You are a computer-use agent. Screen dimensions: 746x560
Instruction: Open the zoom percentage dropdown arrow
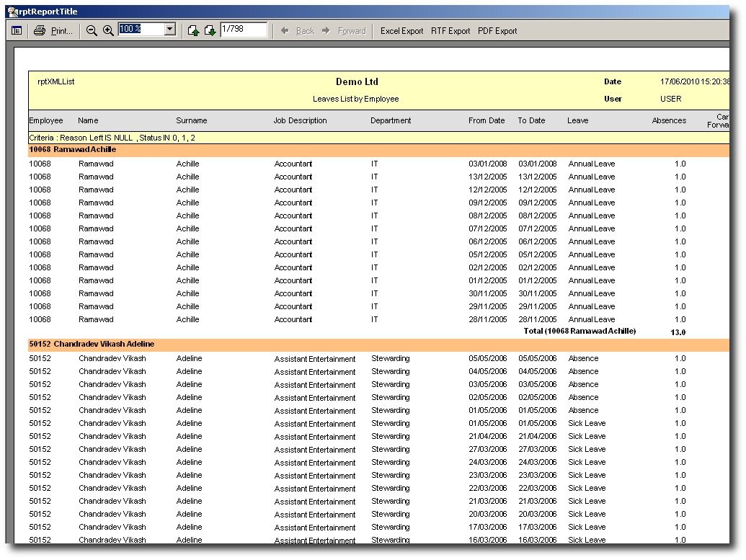point(170,30)
